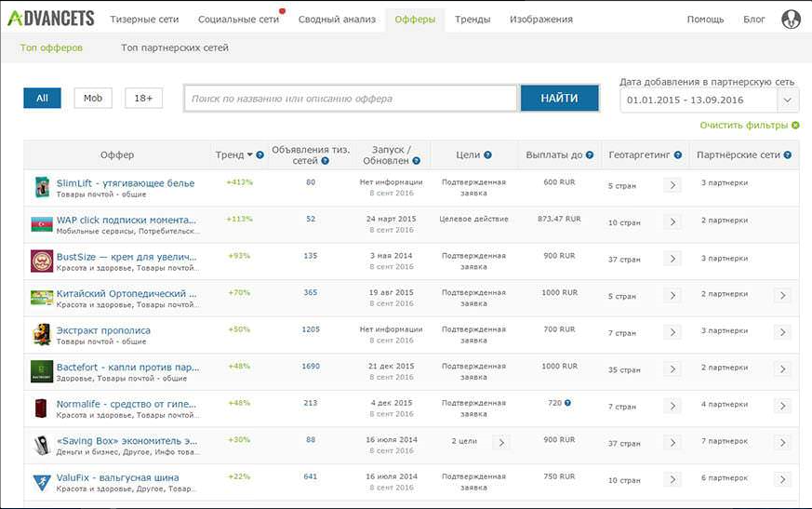Open WAP click offer flag thumbnail
The image size is (812, 509).
[x=42, y=224]
